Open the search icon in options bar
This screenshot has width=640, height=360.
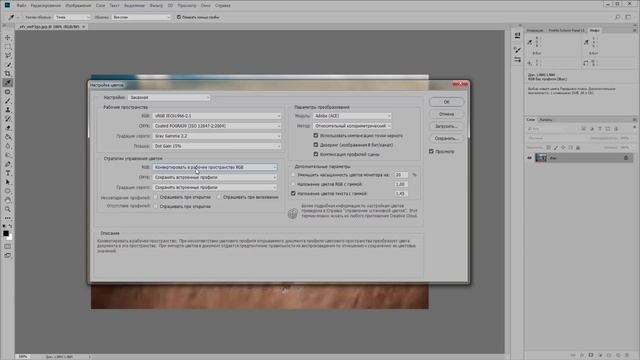pos(618,17)
